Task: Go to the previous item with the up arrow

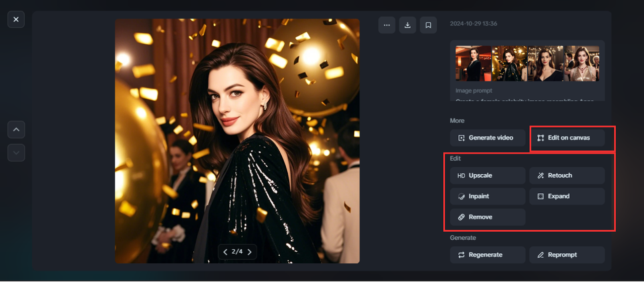Action: click(16, 129)
